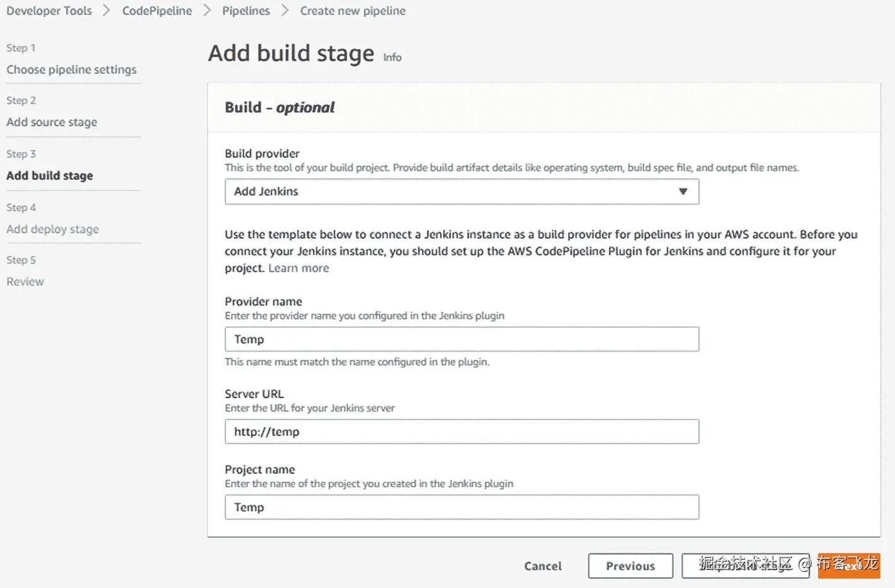This screenshot has height=588, width=895.
Task: Click the Provider name input field
Action: (461, 339)
